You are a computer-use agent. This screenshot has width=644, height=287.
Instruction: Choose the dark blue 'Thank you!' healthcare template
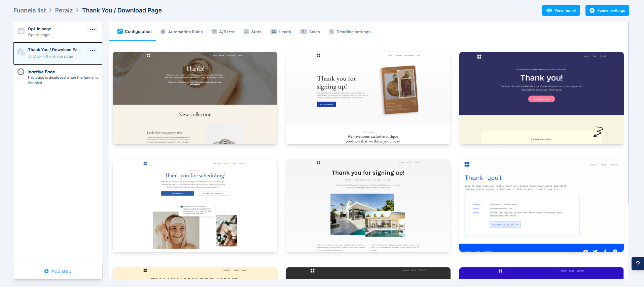click(541, 98)
